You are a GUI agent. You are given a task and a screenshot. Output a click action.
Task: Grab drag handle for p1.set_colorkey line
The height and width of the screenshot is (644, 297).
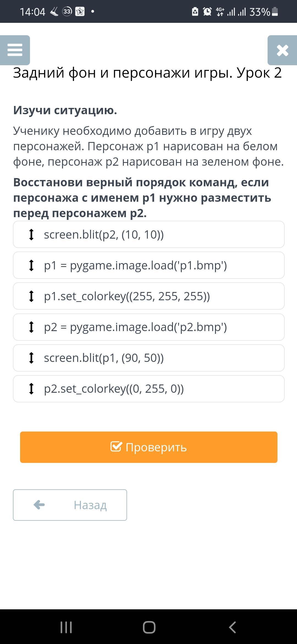31,296
